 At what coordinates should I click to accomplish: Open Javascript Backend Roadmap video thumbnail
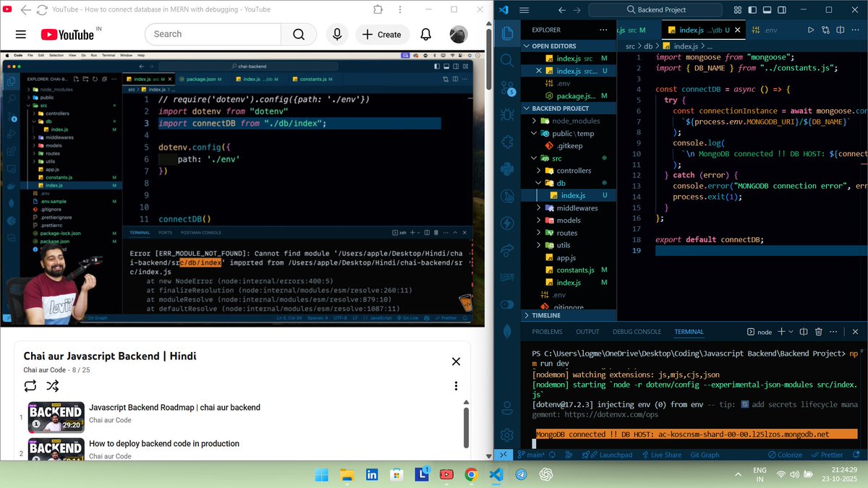(56, 416)
